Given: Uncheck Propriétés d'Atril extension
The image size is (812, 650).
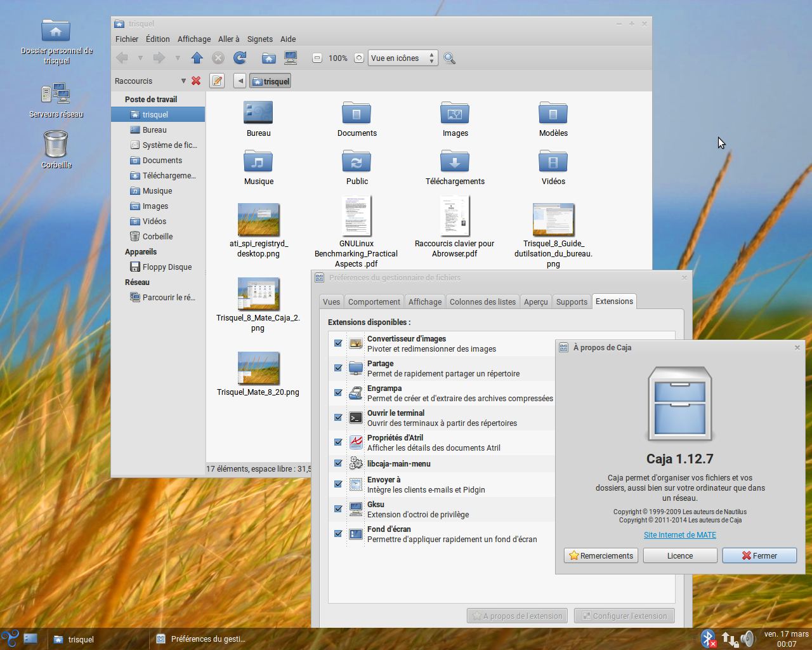Looking at the screenshot, I should (338, 442).
